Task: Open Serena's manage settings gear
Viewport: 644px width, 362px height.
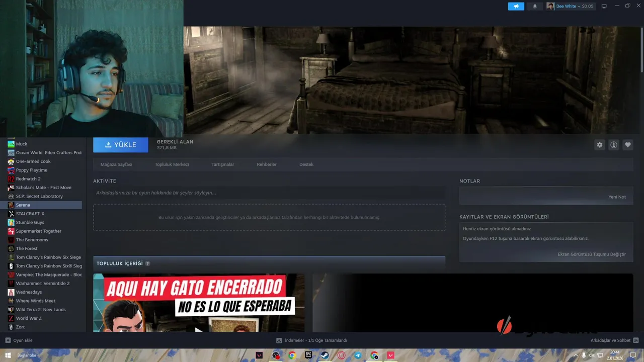Action: [x=599, y=145]
